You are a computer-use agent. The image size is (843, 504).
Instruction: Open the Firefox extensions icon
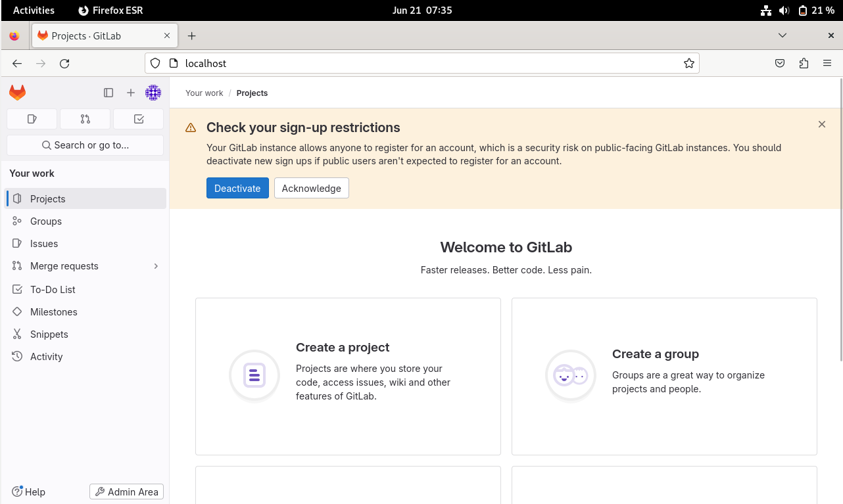[x=804, y=63]
